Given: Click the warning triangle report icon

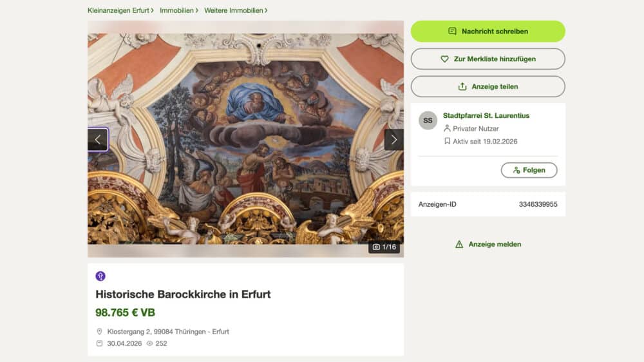Looking at the screenshot, I should 459,244.
